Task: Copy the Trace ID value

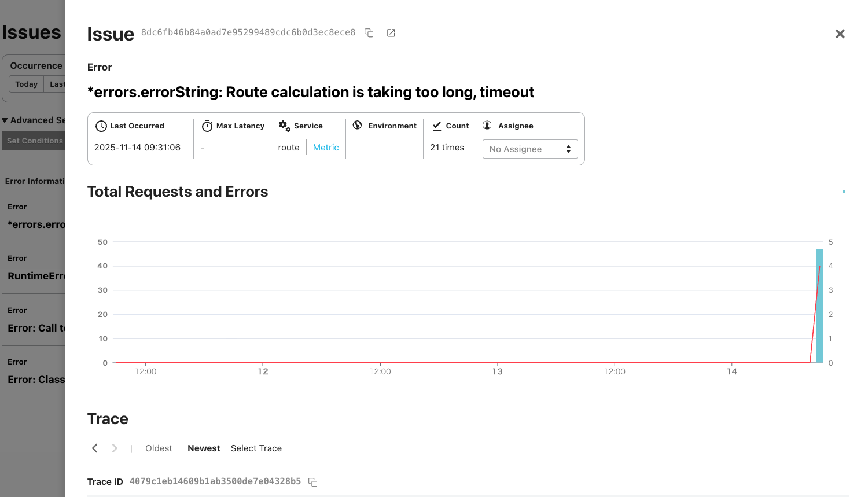Action: (x=313, y=482)
